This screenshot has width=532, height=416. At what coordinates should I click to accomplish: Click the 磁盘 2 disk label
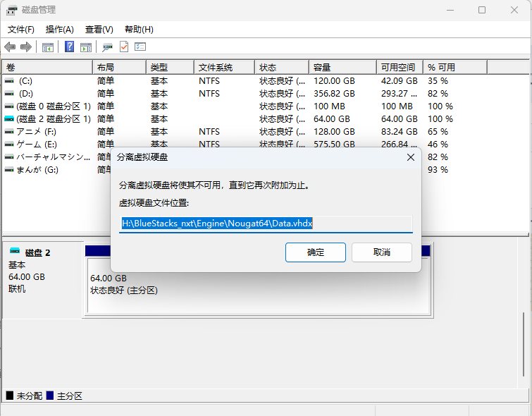click(37, 253)
